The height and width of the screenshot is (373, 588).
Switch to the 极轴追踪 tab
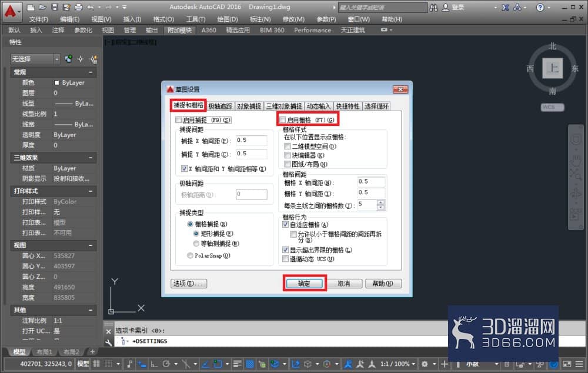point(220,106)
